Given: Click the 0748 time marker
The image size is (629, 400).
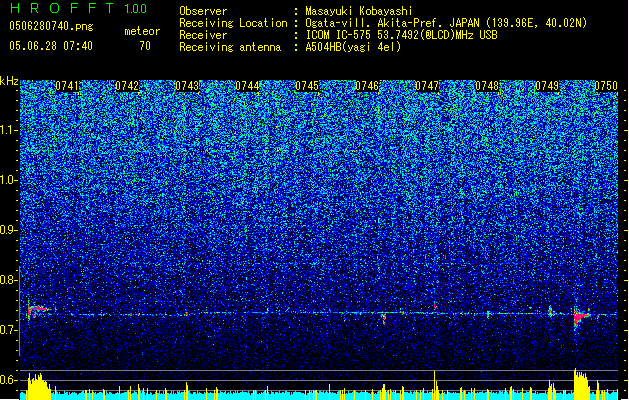Looking at the screenshot, I should point(487,86).
